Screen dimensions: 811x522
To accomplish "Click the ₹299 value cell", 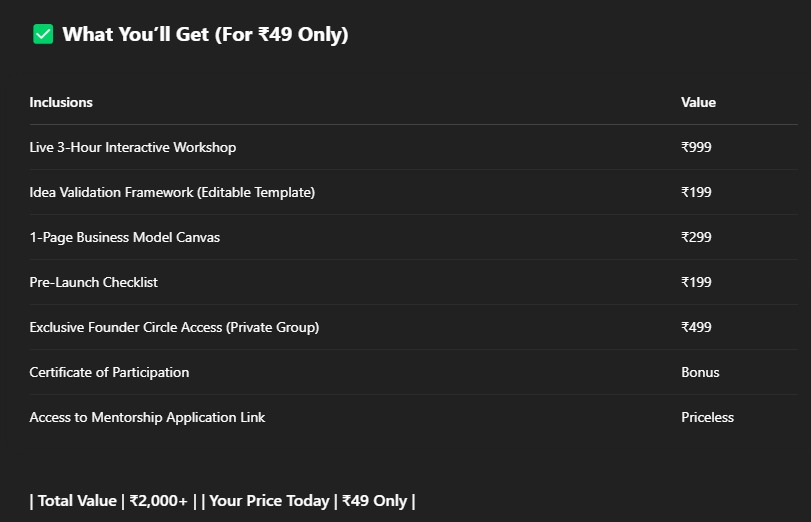I will [x=696, y=237].
